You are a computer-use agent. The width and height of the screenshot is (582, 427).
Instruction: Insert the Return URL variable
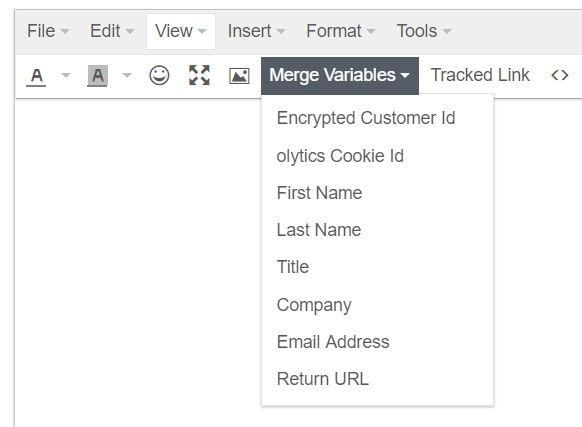(x=377, y=379)
